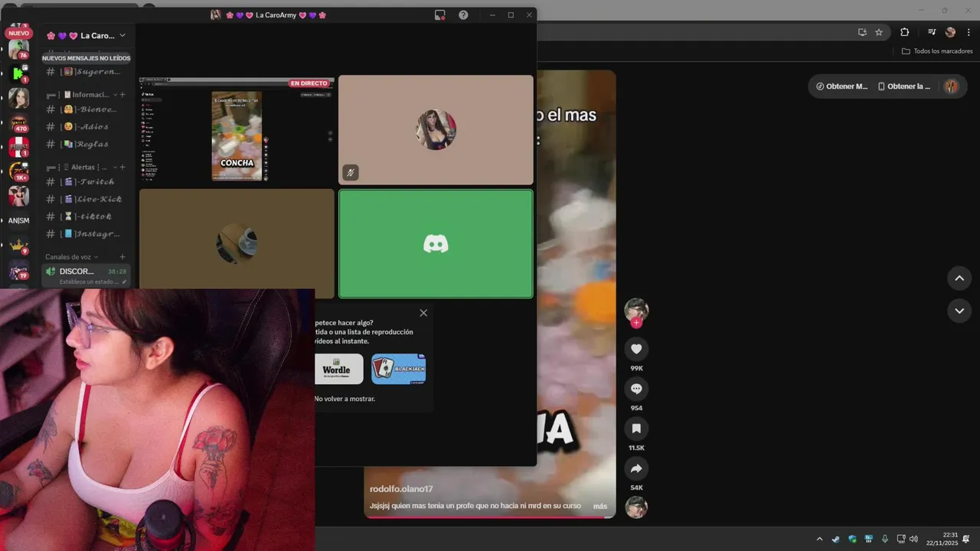Save TikTok video with bookmark icon
980x551 pixels.
[636, 429]
